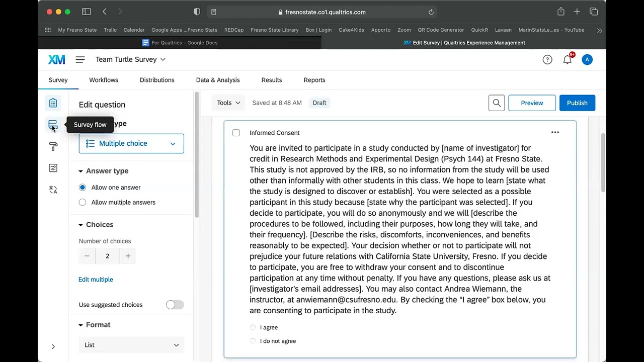644x362 pixels.
Task: Open Look and feel paint roller icon
Action: point(53,146)
